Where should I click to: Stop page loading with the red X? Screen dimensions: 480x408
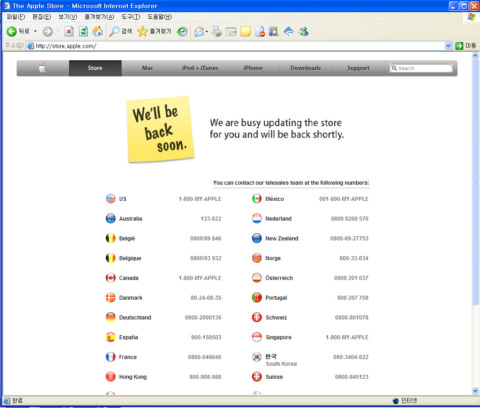click(69, 31)
